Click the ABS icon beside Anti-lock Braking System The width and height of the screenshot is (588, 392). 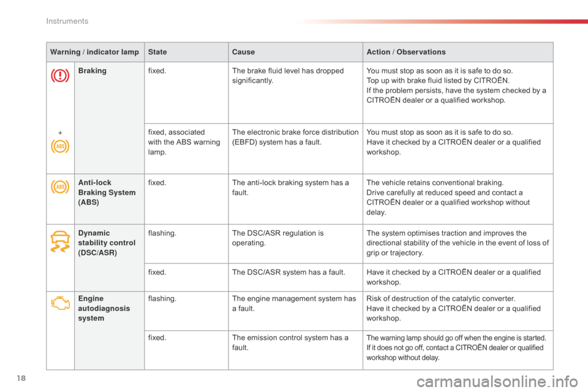(x=60, y=187)
